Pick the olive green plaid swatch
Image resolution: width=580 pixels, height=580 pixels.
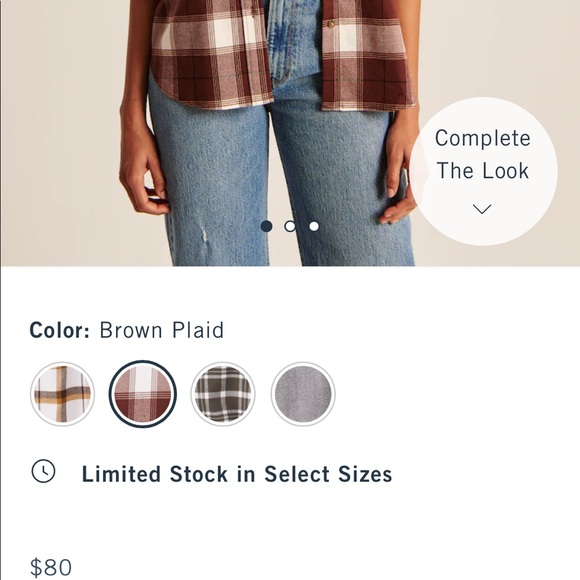pyautogui.click(x=223, y=394)
